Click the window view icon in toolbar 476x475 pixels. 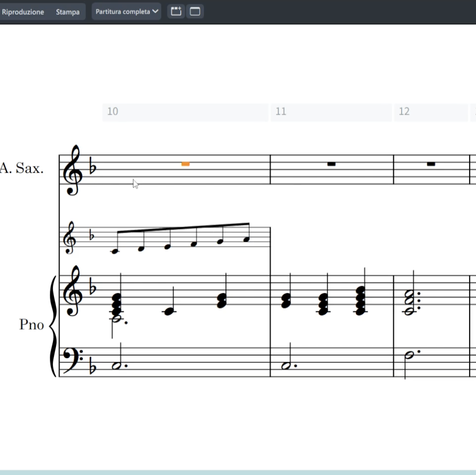(195, 12)
